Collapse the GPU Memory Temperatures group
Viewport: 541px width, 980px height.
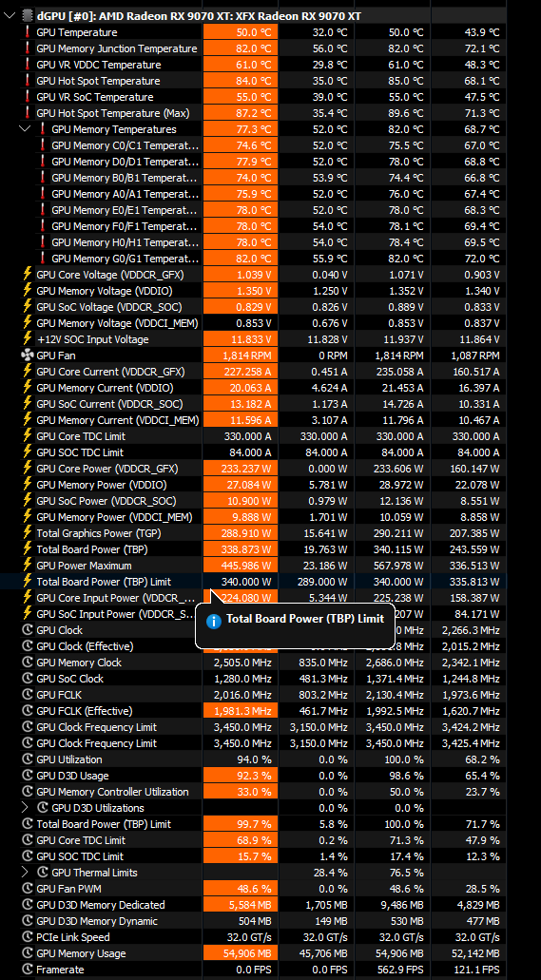pyautogui.click(x=25, y=128)
